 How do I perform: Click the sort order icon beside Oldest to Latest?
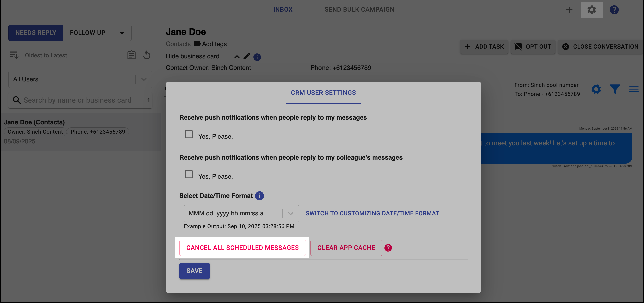[x=14, y=55]
